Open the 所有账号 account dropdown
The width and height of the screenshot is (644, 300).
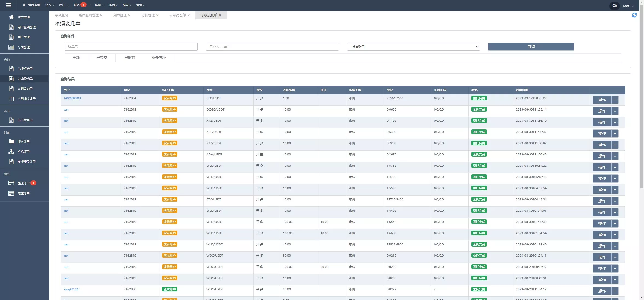point(413,47)
